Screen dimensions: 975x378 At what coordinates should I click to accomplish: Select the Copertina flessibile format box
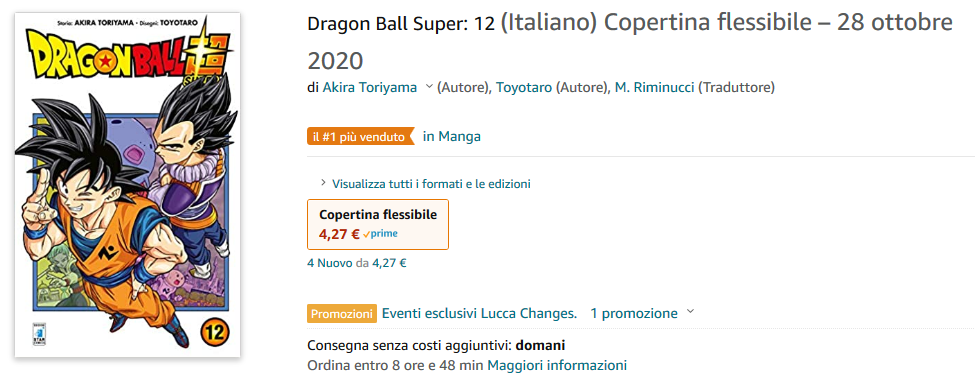tap(378, 224)
